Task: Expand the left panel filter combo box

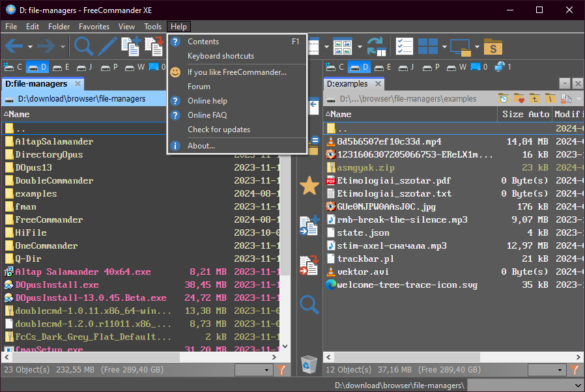Action: pos(266,370)
